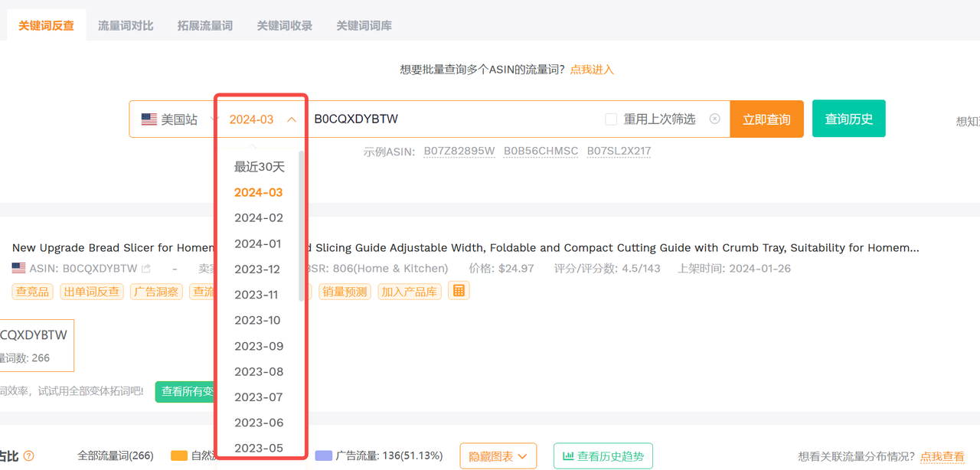Open the New Upgrade Bread Slicer product title

(x=465, y=248)
